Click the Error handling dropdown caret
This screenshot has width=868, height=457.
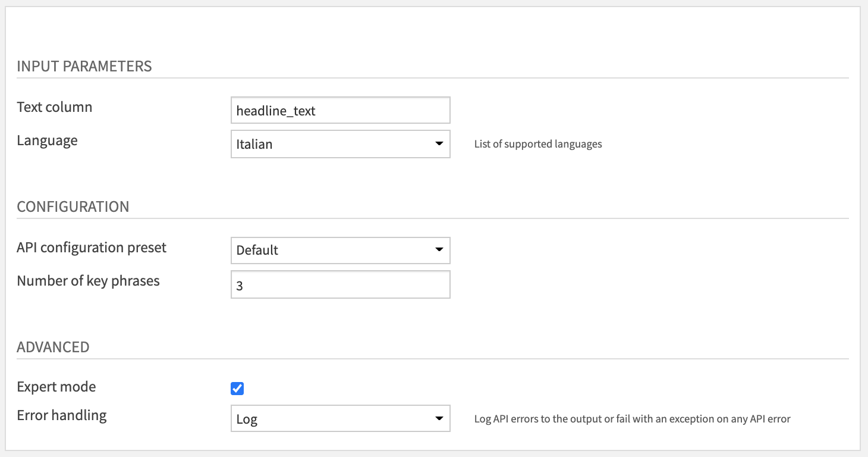pos(441,419)
